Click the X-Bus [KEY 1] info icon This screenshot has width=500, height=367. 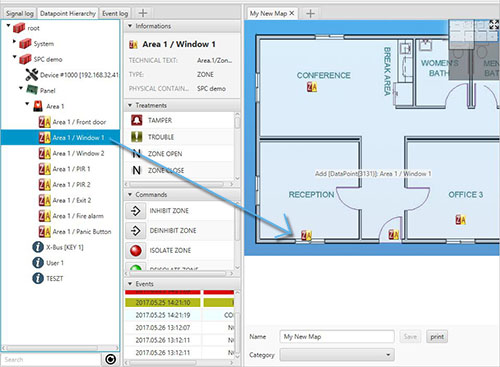click(x=38, y=247)
